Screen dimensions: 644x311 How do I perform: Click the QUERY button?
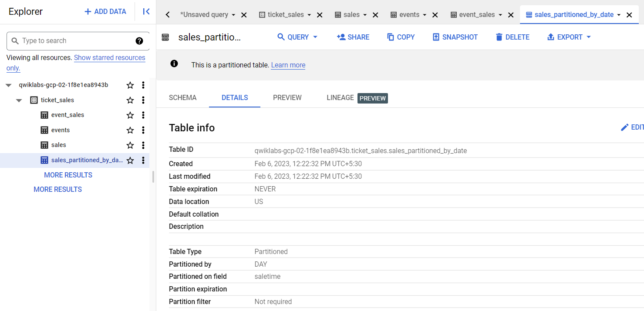coord(293,37)
